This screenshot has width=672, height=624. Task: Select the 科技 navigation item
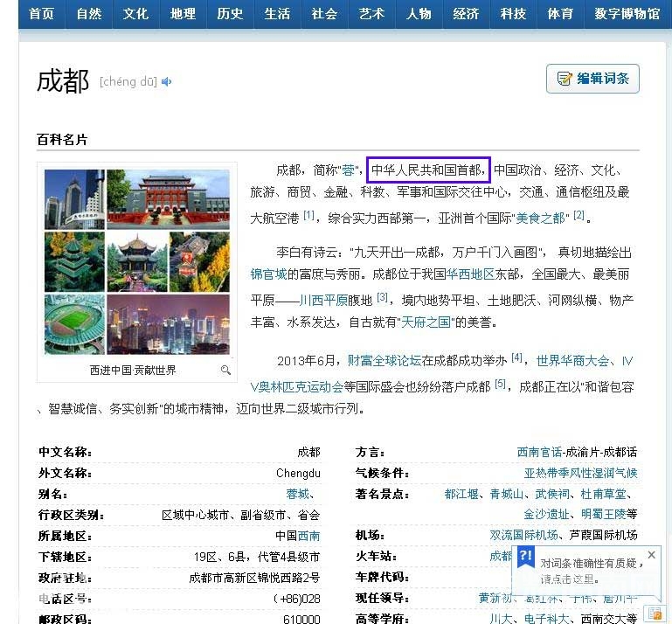point(513,14)
